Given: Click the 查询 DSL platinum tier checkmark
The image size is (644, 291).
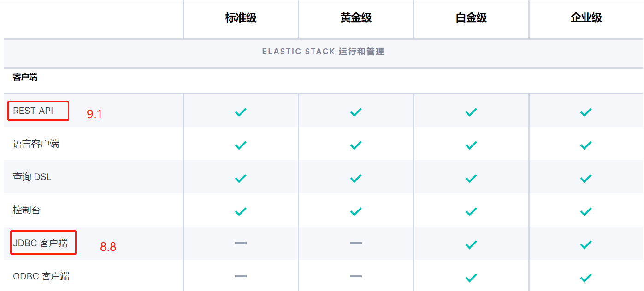Looking at the screenshot, I should [x=471, y=178].
